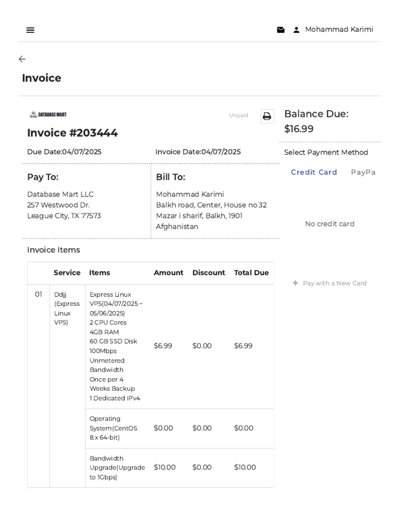The height and width of the screenshot is (532, 399).
Task: Click the Amount column header
Action: pos(168,273)
